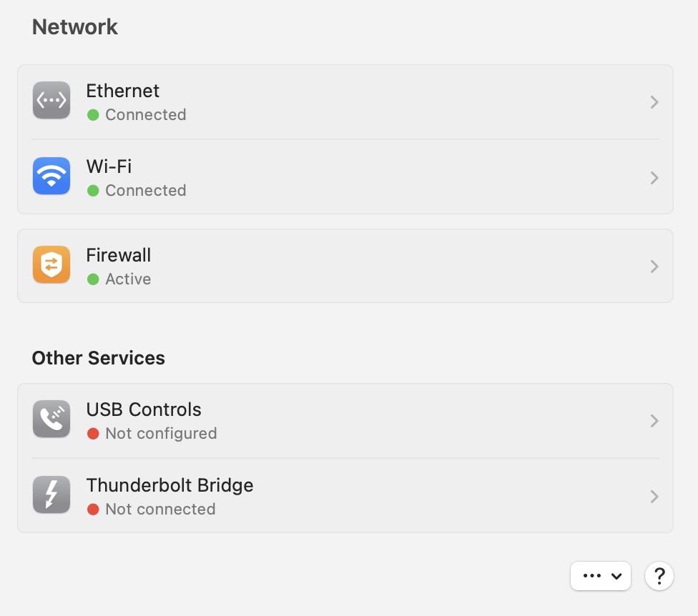Open Wi-Fi details via its chevron
The height and width of the screenshot is (616, 698).
[654, 178]
